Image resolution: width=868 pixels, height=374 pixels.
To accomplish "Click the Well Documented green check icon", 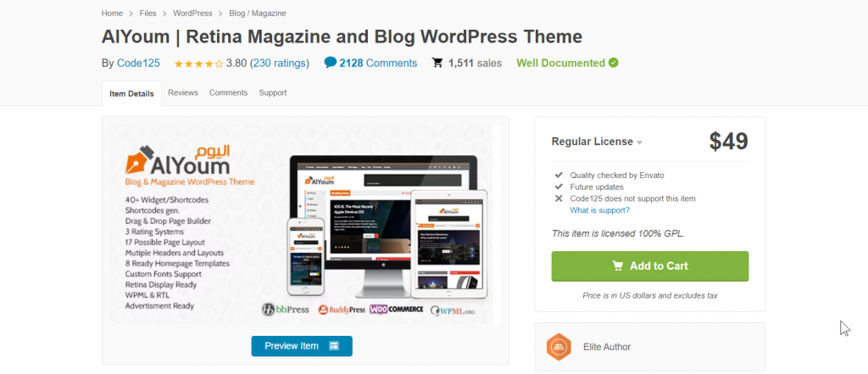I will tap(614, 63).
